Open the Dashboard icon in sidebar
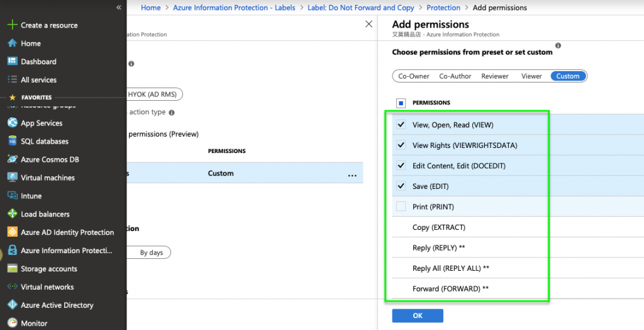This screenshot has height=330, width=644. coord(11,62)
